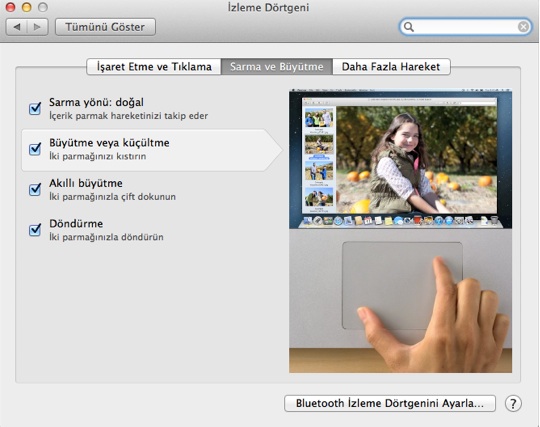Switch to İşaret Etme ve Tıklama tab
The image size is (540, 427).
[154, 66]
